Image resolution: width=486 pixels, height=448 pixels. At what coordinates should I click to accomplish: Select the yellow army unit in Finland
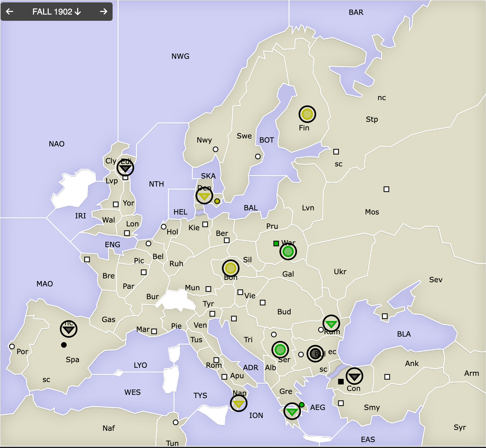pos(307,114)
